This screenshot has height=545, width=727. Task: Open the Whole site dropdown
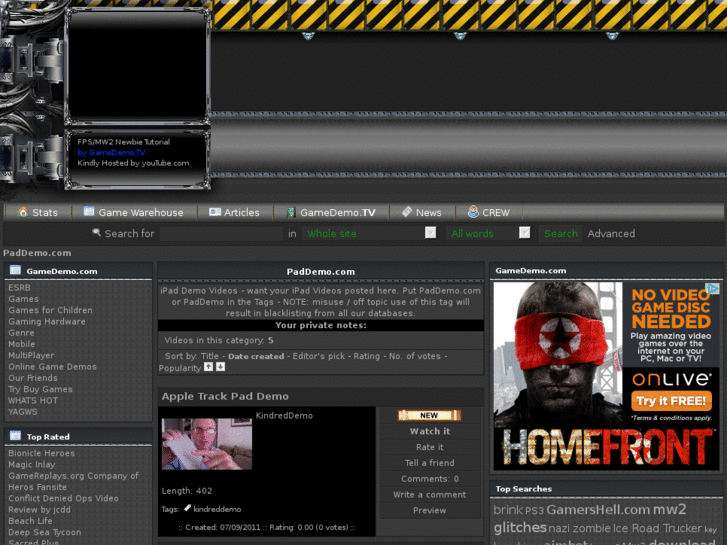tap(370, 233)
